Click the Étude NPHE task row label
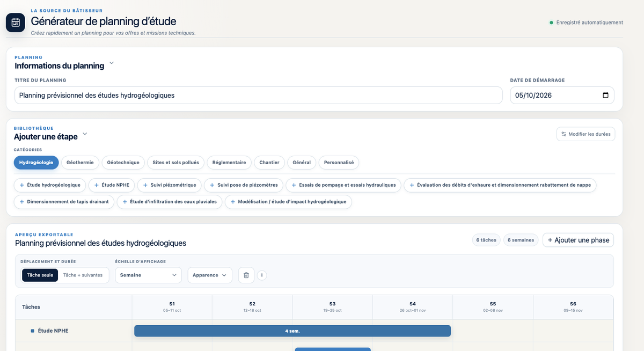 point(53,331)
